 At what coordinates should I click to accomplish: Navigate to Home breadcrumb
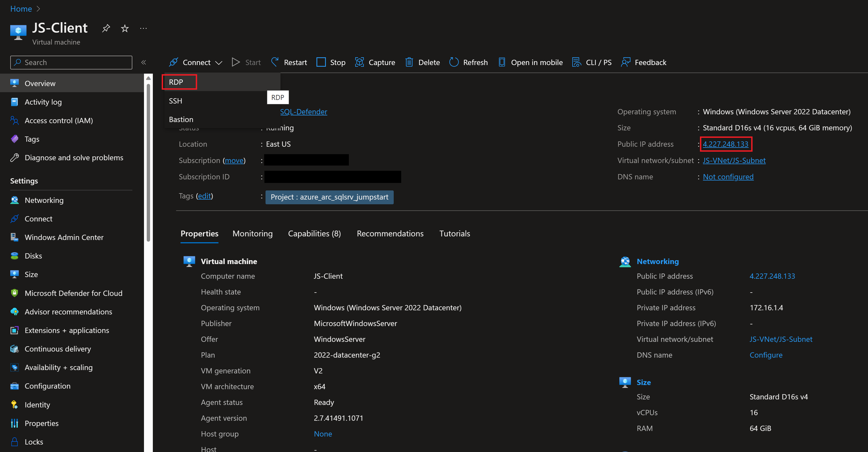click(21, 9)
